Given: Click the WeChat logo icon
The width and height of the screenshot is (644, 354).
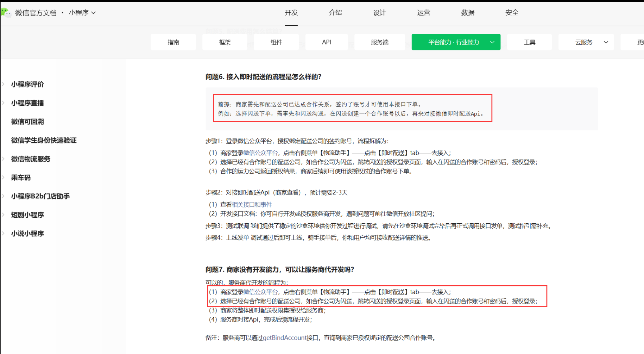Looking at the screenshot, I should click(6, 13).
